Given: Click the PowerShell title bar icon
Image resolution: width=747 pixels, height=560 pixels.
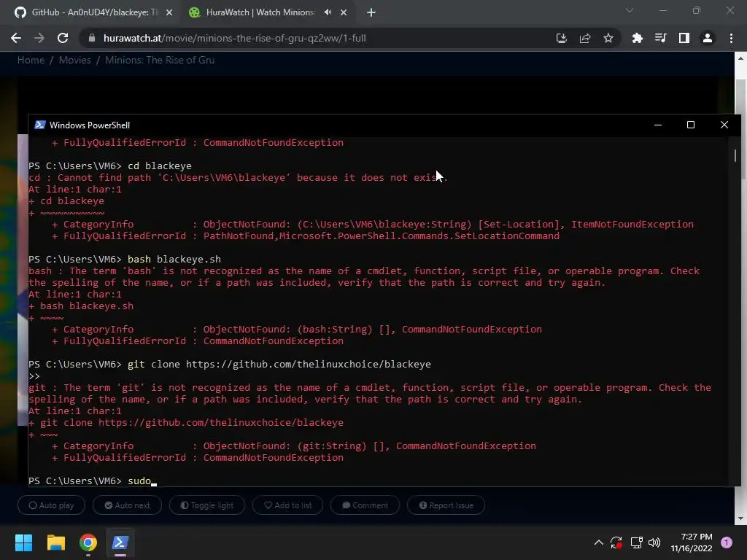Looking at the screenshot, I should click(40, 125).
